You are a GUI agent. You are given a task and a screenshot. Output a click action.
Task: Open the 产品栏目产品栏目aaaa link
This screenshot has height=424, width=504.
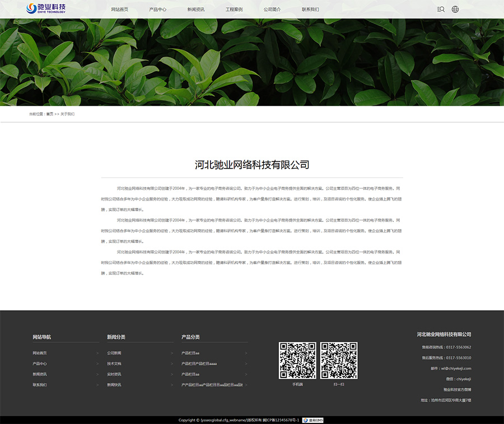point(199,364)
